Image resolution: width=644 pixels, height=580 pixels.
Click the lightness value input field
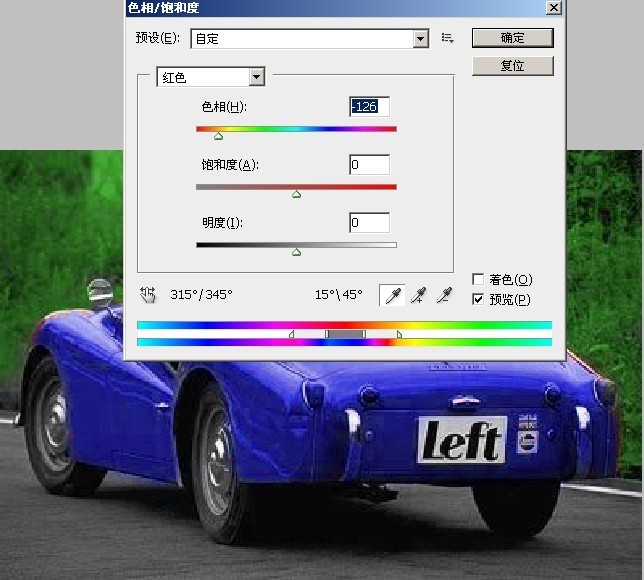coord(369,223)
